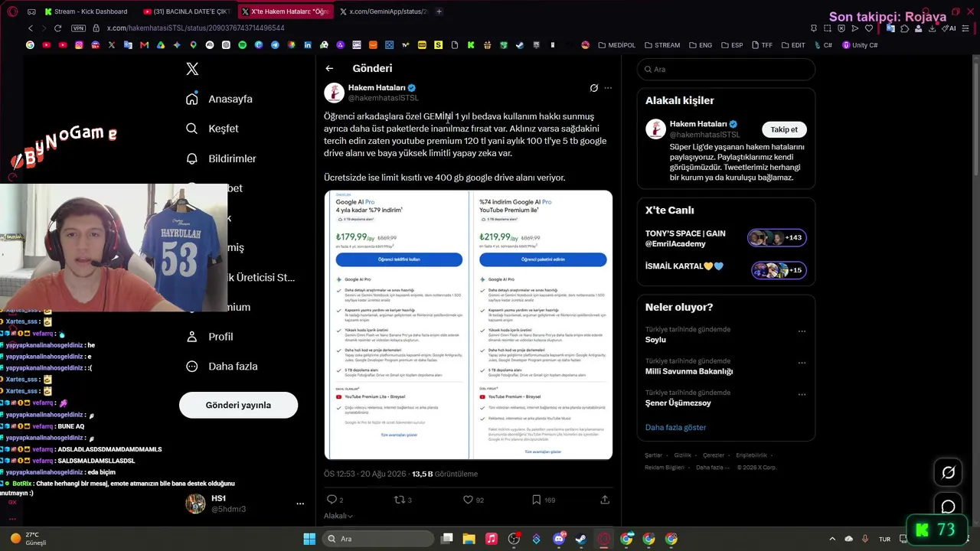Open Apple Music from the taskbar
980x551 pixels.
pos(492,539)
